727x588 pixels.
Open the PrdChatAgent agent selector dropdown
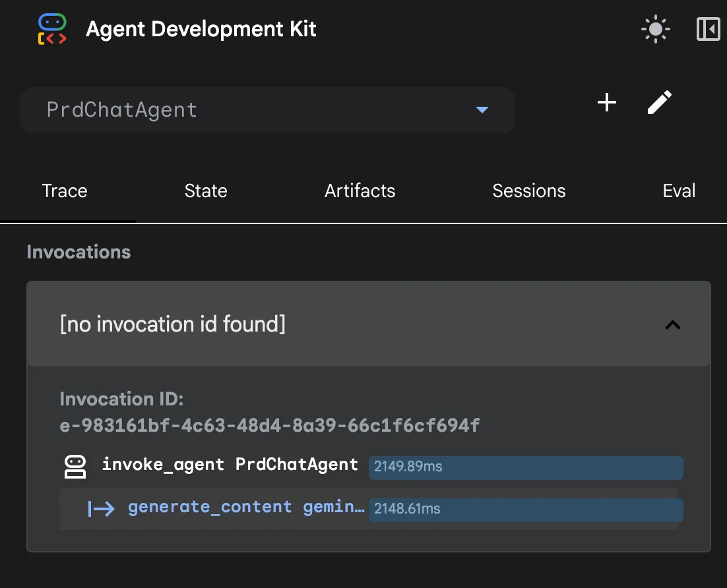coord(267,109)
